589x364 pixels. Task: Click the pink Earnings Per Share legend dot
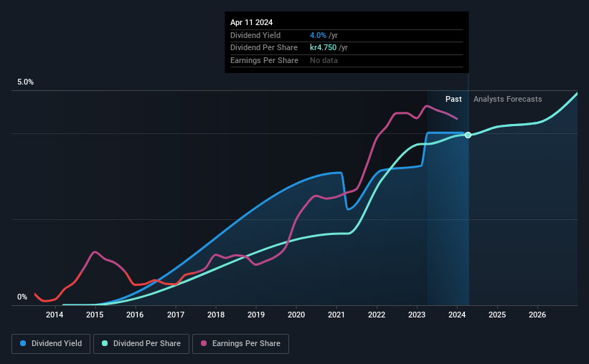204,343
